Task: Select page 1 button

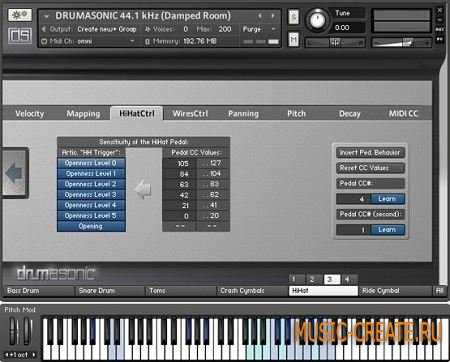Action: coord(296,279)
